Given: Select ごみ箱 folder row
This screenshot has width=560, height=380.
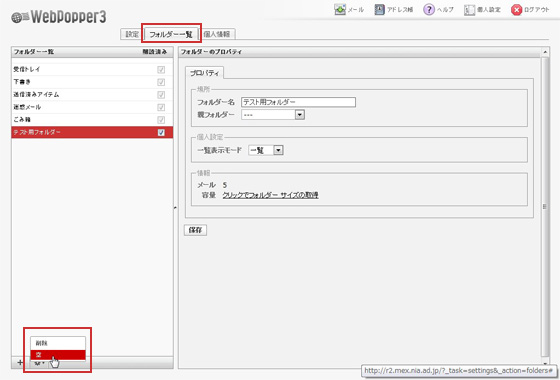Looking at the screenshot, I should [92, 120].
